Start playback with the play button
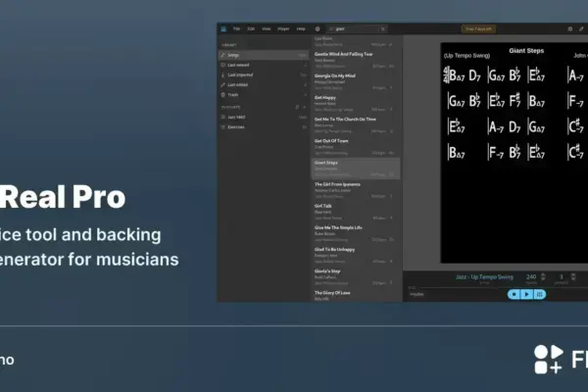The width and height of the screenshot is (588, 392). 526,294
